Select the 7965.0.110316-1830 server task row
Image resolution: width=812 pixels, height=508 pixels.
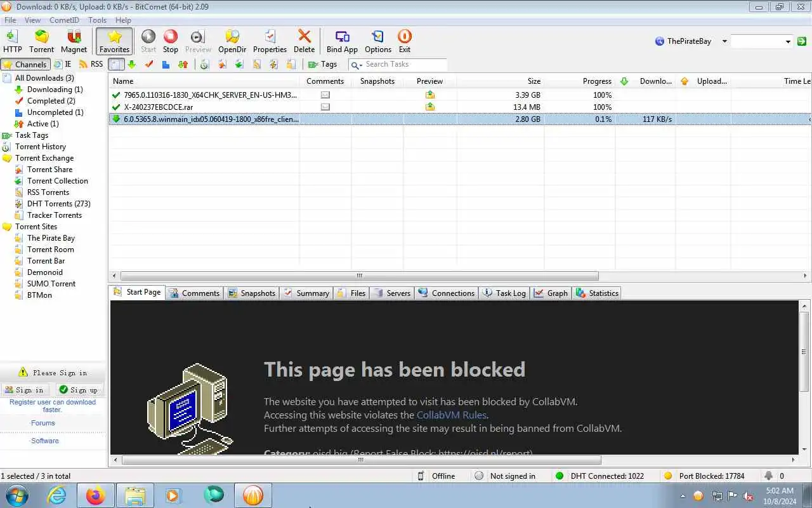(x=459, y=95)
